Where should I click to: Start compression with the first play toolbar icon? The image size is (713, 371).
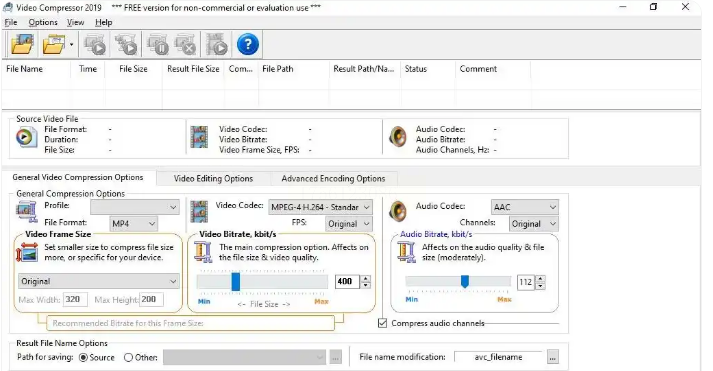pyautogui.click(x=95, y=45)
